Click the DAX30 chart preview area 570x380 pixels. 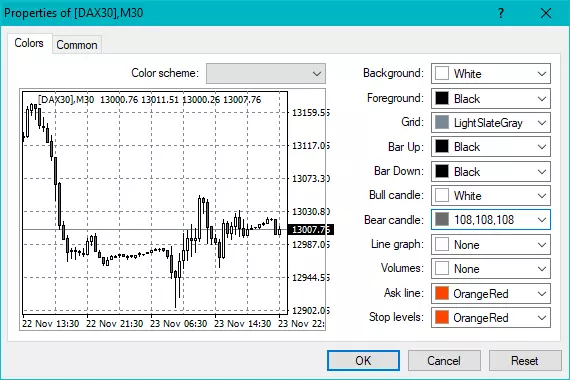(172, 209)
